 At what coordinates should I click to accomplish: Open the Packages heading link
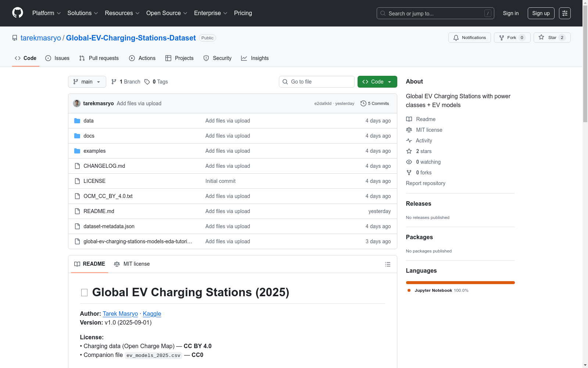[419, 237]
